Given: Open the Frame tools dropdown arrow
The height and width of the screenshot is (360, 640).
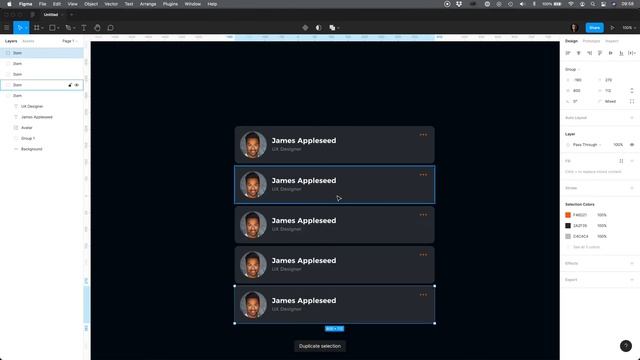Looking at the screenshot, I should pyautogui.click(x=42, y=28).
